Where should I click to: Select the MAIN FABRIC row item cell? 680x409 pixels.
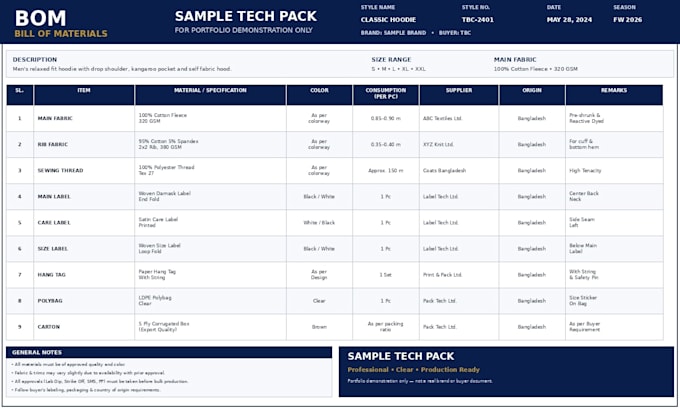[x=84, y=118]
